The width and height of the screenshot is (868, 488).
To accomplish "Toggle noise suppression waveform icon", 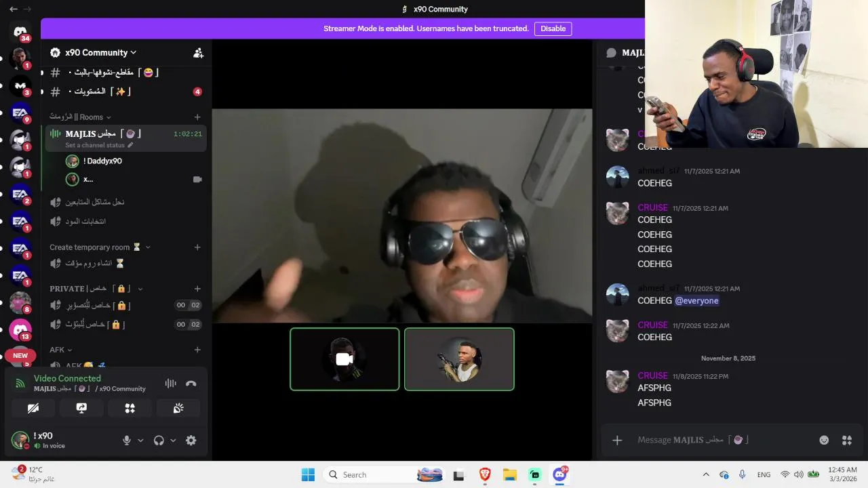I will point(170,384).
